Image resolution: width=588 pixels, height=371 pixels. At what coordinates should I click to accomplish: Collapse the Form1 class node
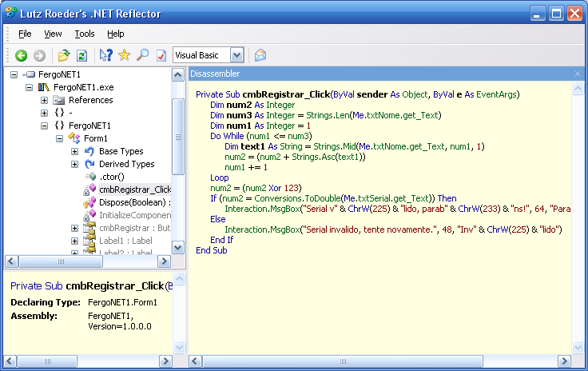pos(59,138)
